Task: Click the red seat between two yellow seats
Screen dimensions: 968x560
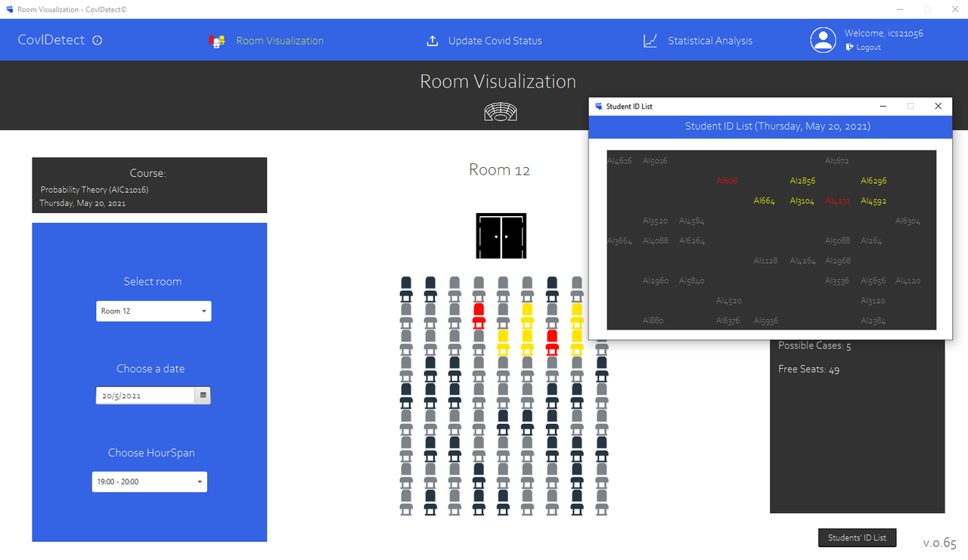Action: [552, 342]
